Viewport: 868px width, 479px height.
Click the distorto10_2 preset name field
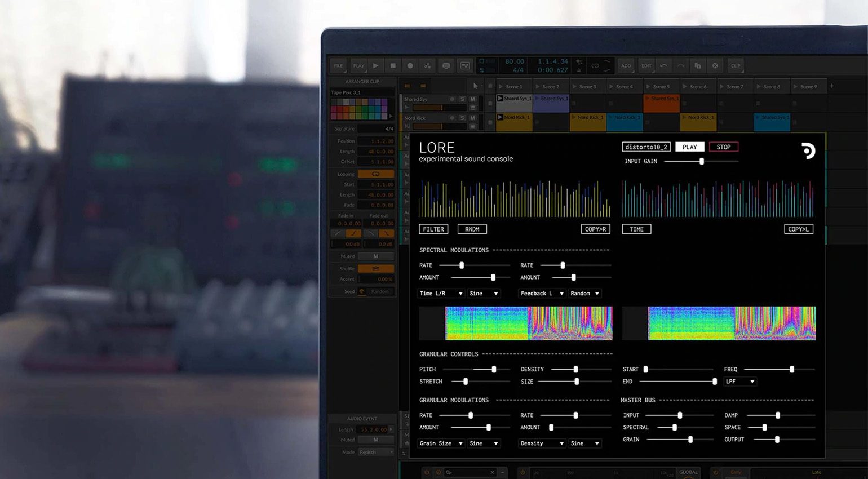coord(646,147)
